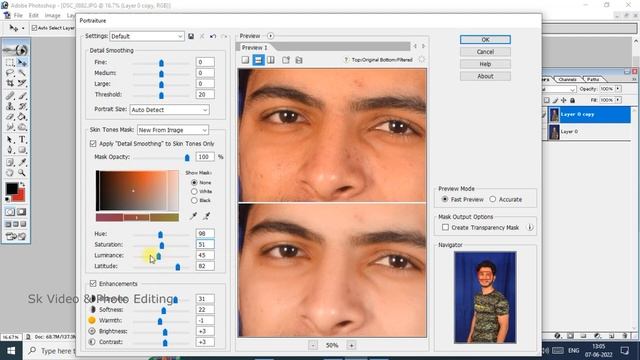640x360 pixels.
Task: Click the About button
Action: (485, 76)
